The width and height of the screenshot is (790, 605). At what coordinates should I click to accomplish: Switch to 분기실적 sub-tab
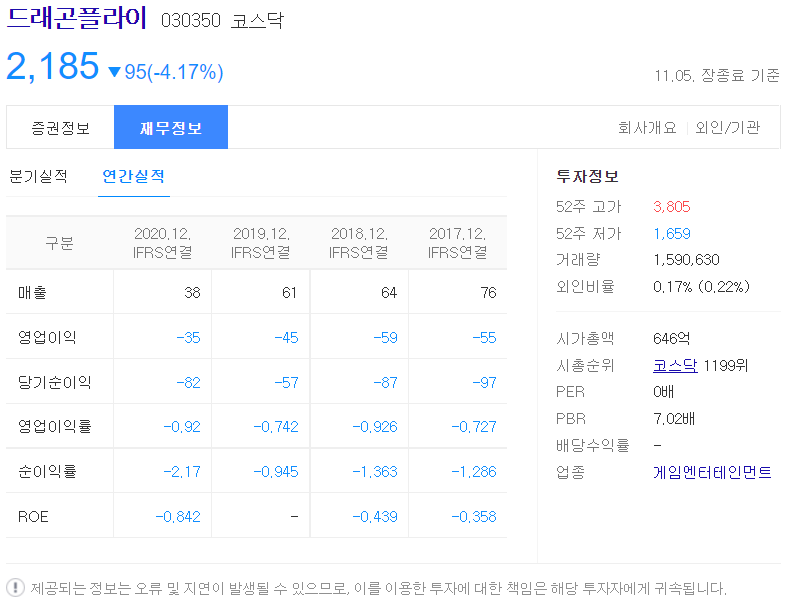point(38,176)
